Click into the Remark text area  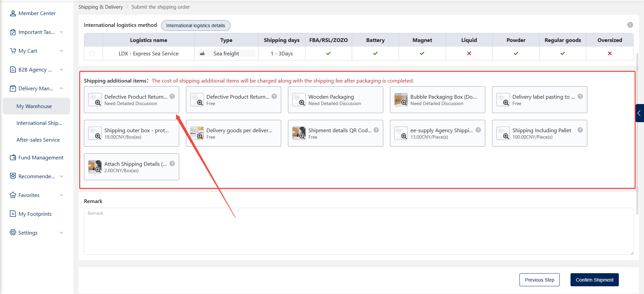tap(358, 231)
